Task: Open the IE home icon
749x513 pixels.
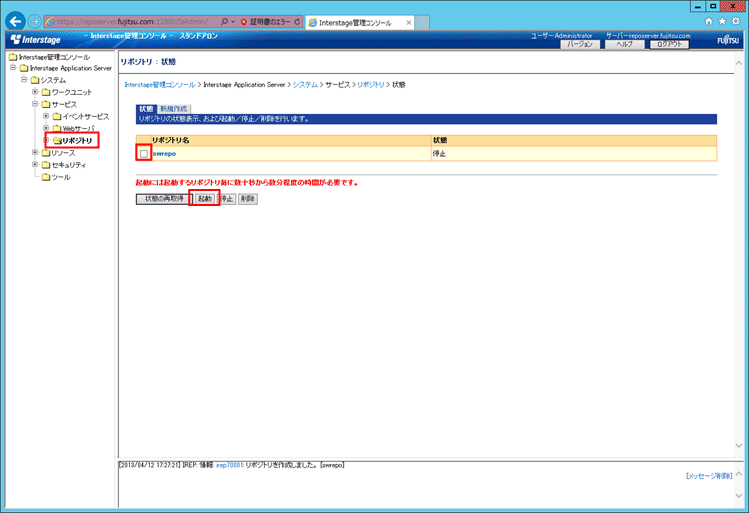Action: (709, 21)
